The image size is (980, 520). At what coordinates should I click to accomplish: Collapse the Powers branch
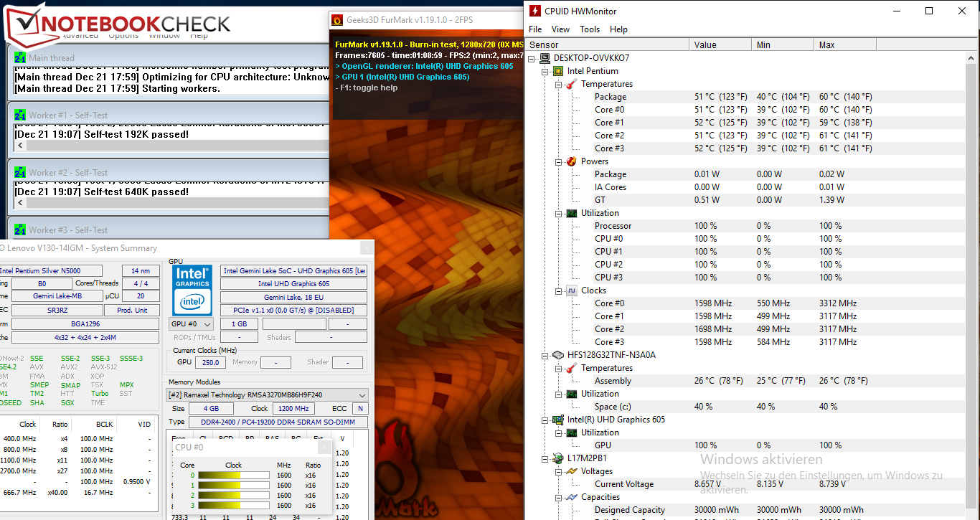click(x=558, y=161)
